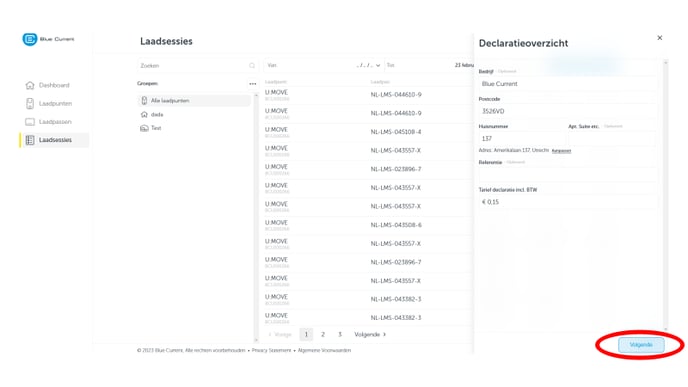688x387 pixels.
Task: Open the Laadpassen menu item
Action: point(55,122)
